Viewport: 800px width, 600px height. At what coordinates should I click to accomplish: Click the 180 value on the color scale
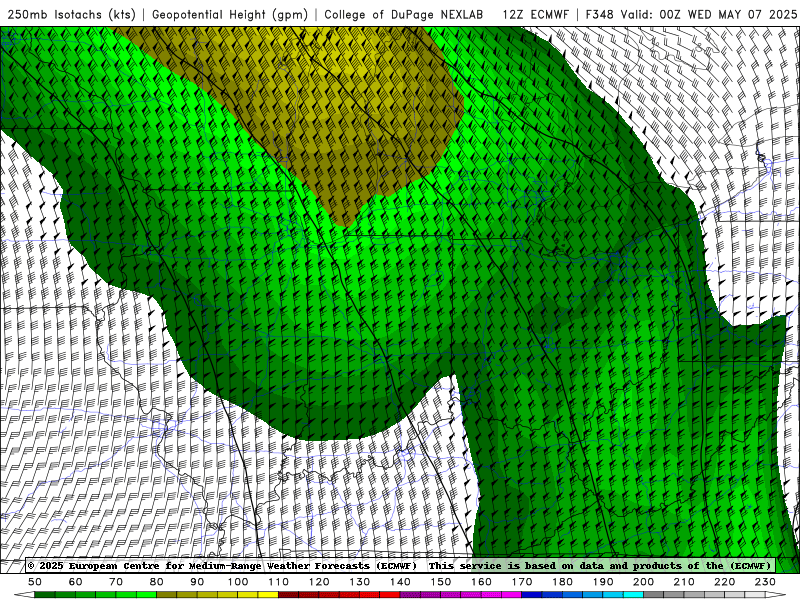coord(562,582)
